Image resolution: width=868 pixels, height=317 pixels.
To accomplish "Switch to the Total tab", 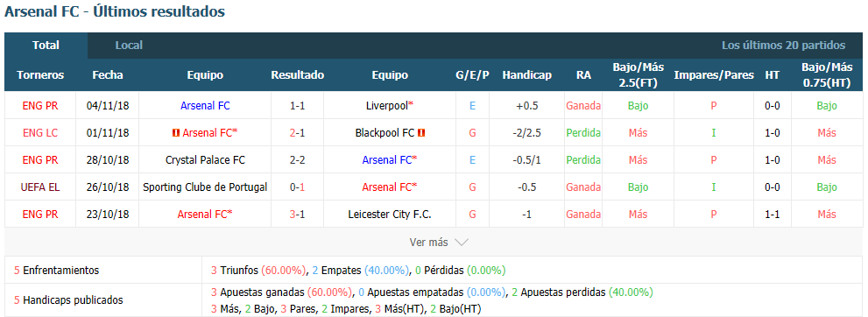I will (46, 46).
